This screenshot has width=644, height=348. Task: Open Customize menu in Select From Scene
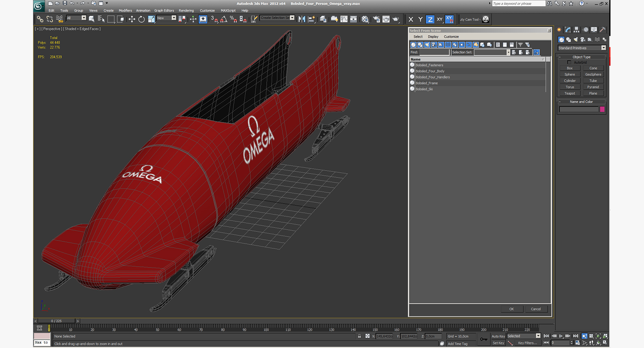451,37
